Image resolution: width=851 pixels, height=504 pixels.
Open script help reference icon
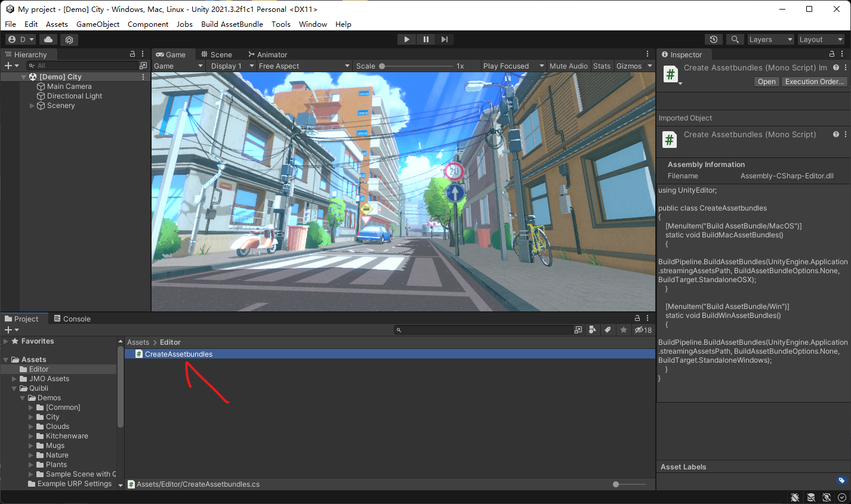pos(836,67)
